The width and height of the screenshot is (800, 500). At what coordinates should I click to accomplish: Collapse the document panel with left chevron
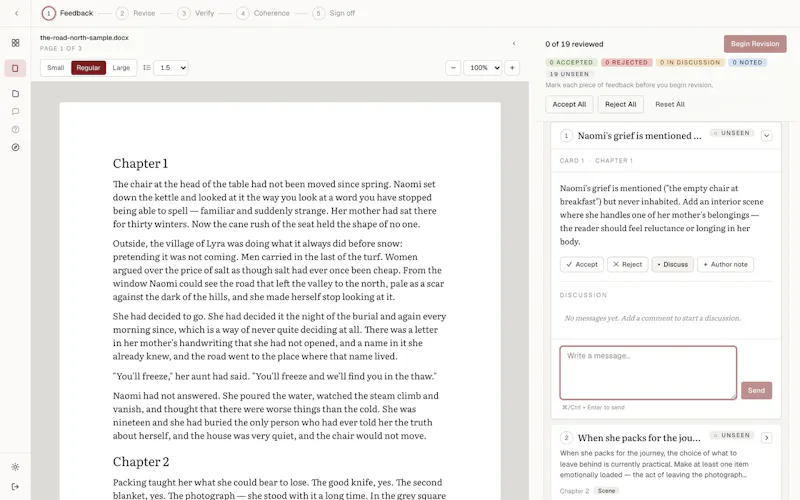514,44
